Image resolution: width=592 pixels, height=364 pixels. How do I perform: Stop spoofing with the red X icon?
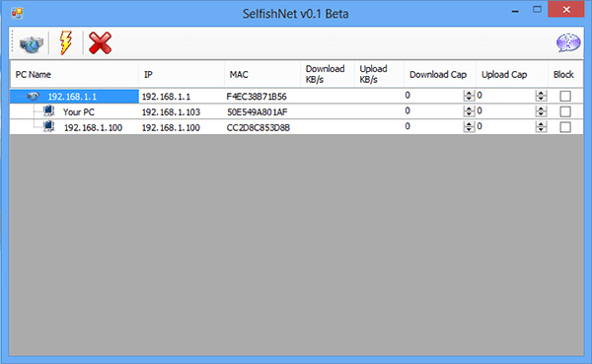coord(100,43)
